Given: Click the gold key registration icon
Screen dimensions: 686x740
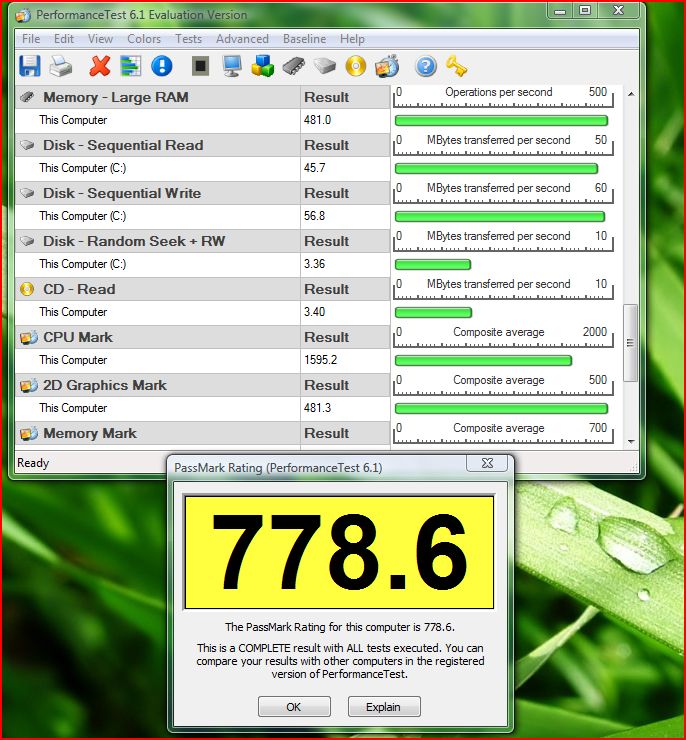Looking at the screenshot, I should [456, 66].
